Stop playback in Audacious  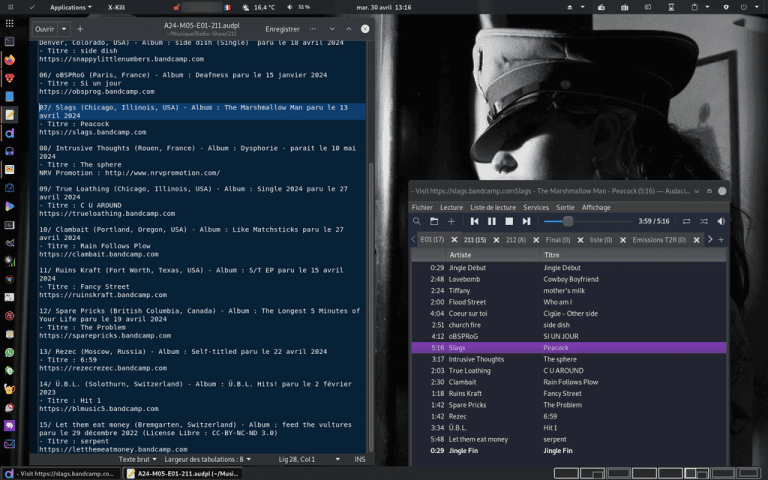coord(509,221)
